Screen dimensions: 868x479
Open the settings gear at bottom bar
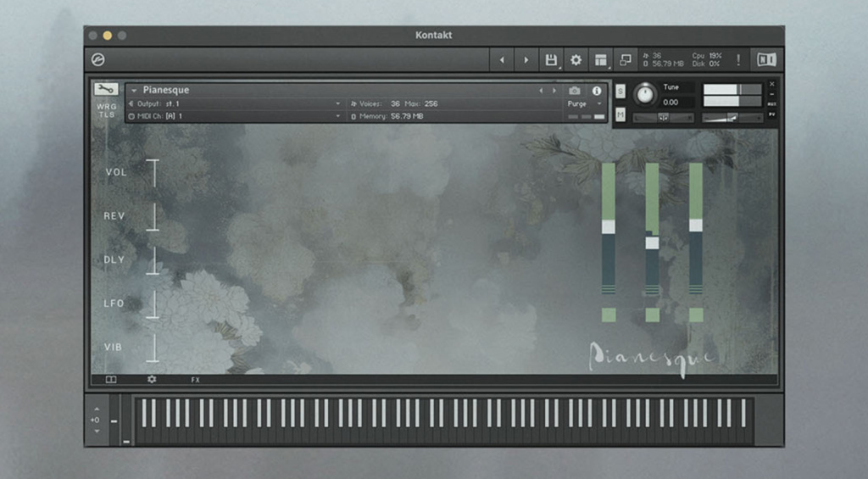[x=152, y=379]
